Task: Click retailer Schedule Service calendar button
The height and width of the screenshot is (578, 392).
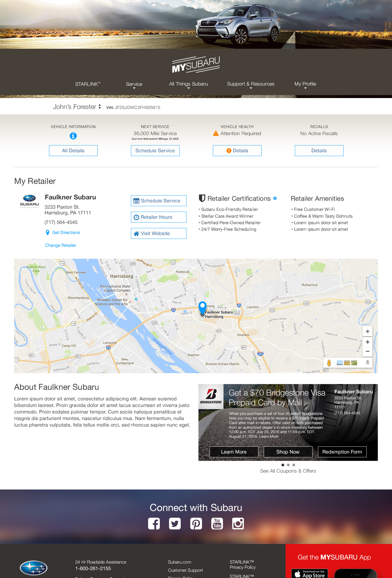Action: [x=159, y=201]
